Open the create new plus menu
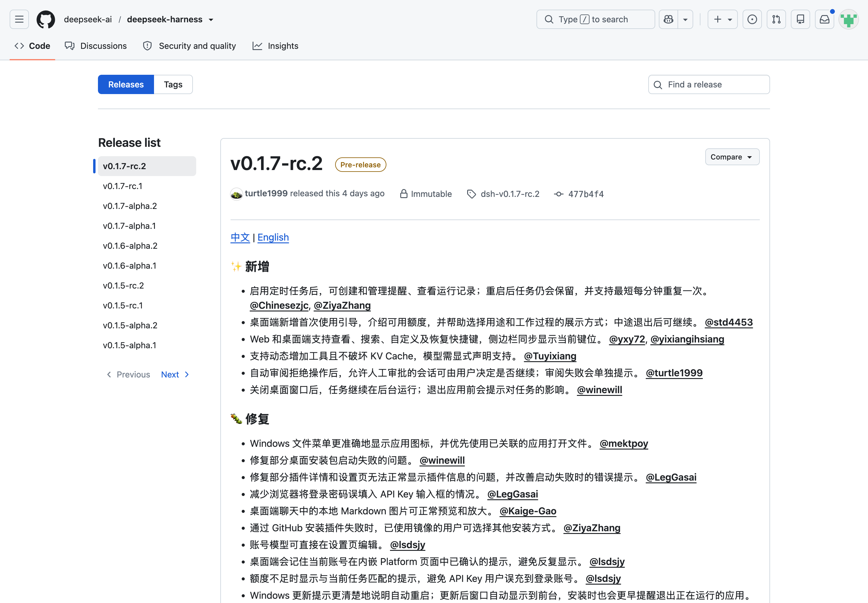Viewport: 868px width, 603px height. 722,19
